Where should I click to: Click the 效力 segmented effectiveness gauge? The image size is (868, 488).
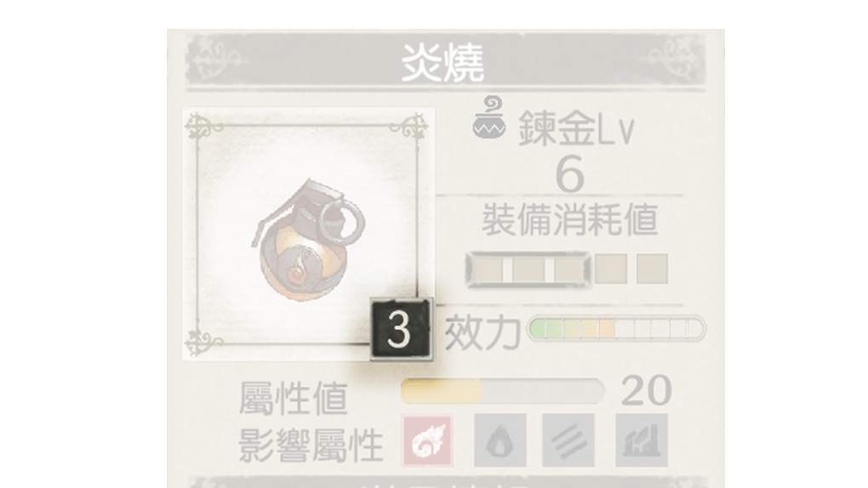tap(616, 329)
